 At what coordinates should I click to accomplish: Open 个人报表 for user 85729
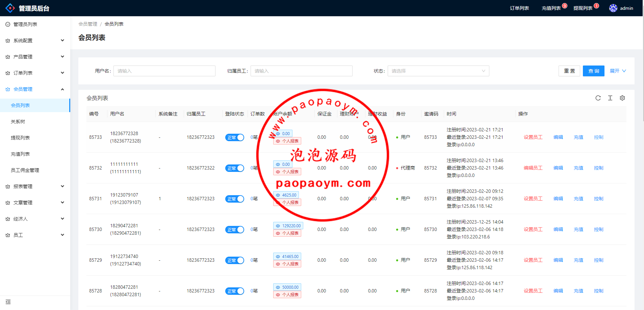point(287,264)
